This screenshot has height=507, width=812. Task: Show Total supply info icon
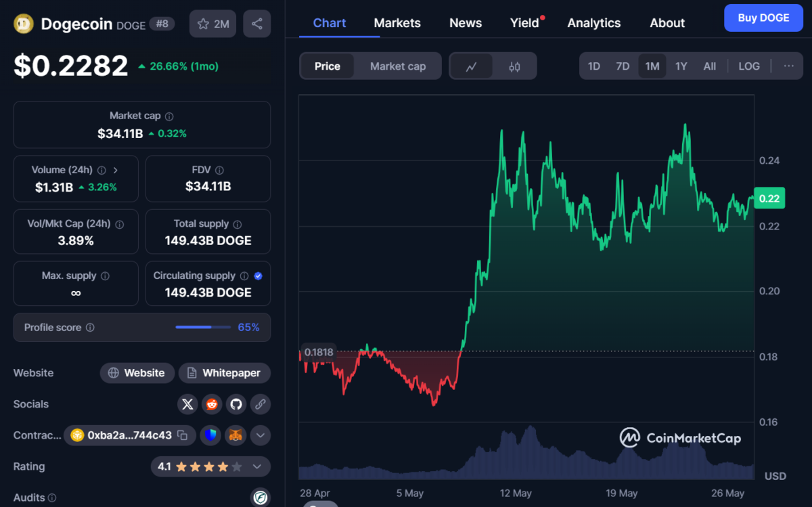click(x=236, y=224)
